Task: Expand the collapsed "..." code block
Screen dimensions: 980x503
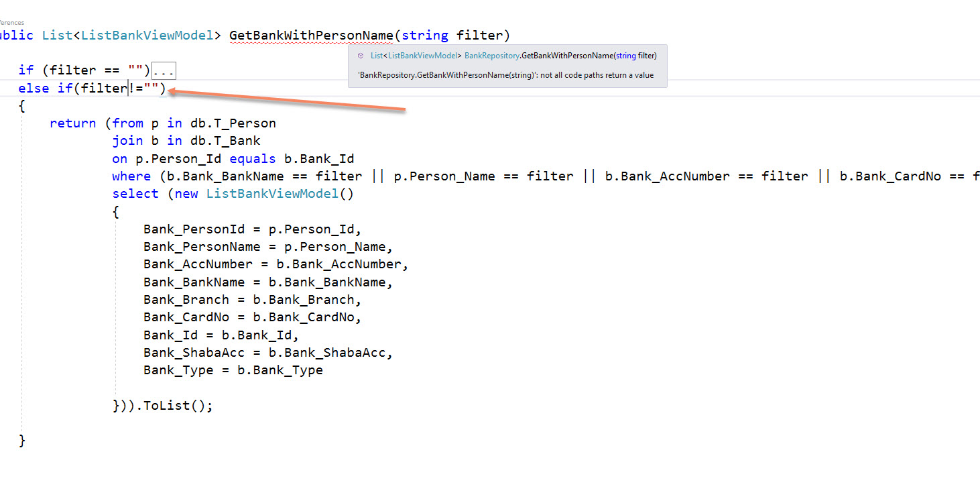Action: (164, 70)
